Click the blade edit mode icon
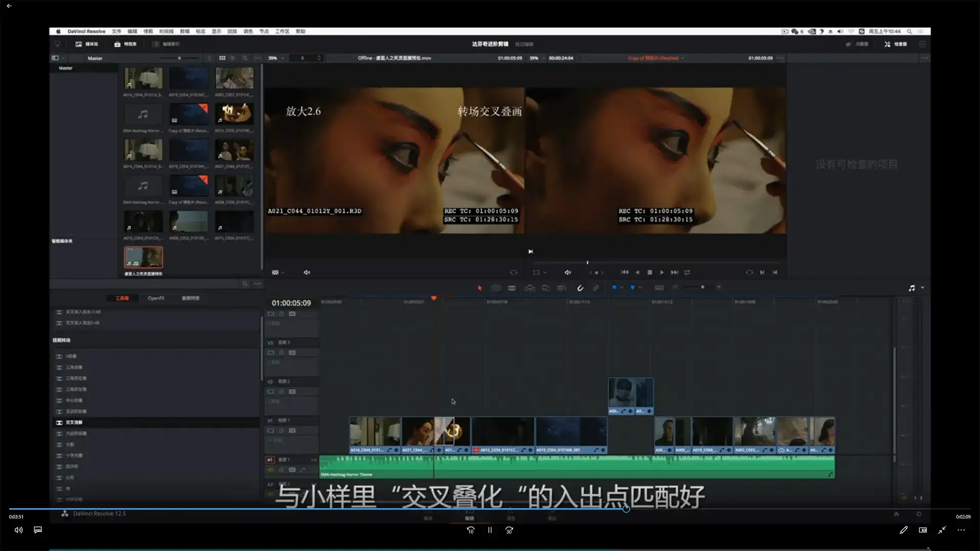 click(x=511, y=288)
